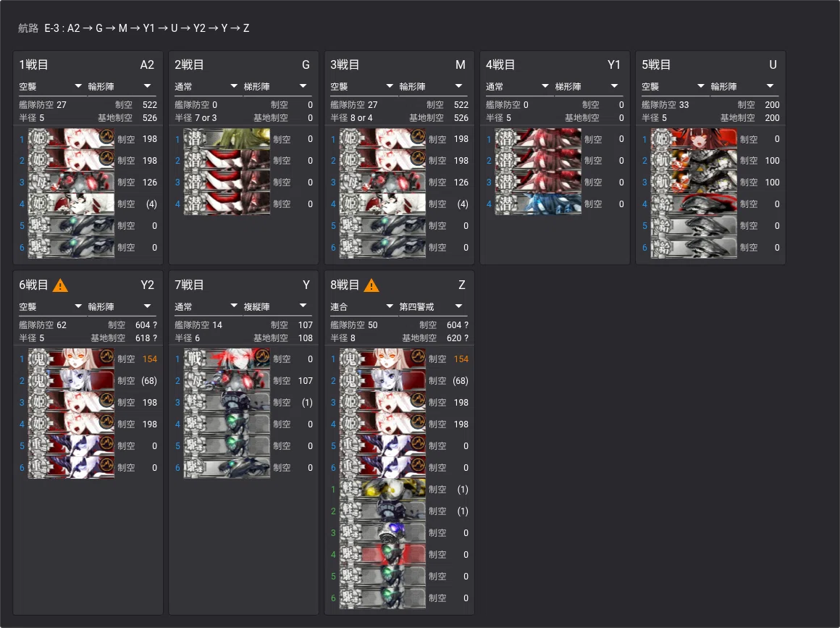840x628 pixels.
Task: Select last escort destroyer in green row 6 of 8戦目
Action: click(382, 598)
